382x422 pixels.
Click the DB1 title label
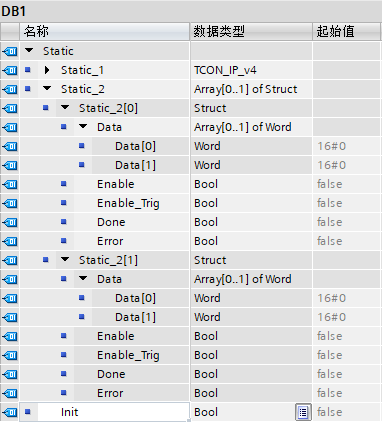click(x=13, y=11)
